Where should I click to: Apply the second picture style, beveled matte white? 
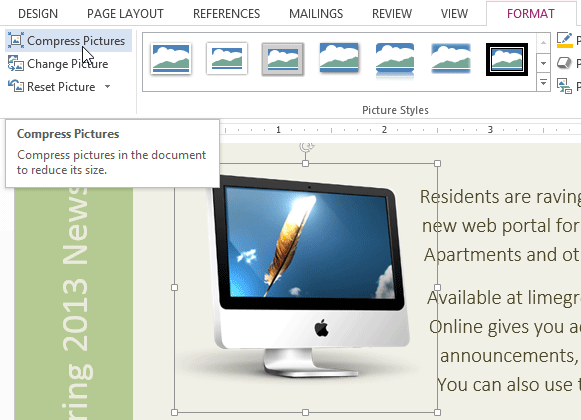(x=227, y=59)
